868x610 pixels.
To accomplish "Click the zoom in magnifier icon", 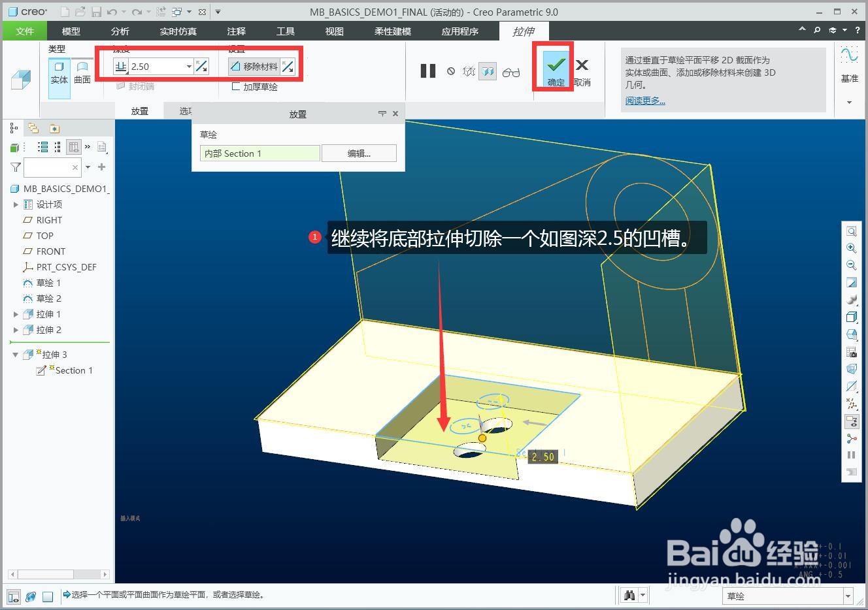I will click(x=851, y=248).
